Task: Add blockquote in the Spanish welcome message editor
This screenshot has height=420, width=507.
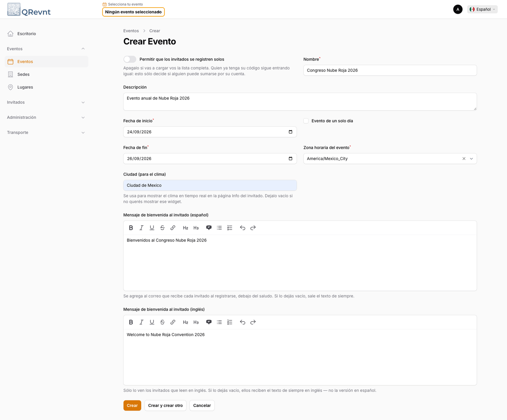Action: [x=209, y=228]
